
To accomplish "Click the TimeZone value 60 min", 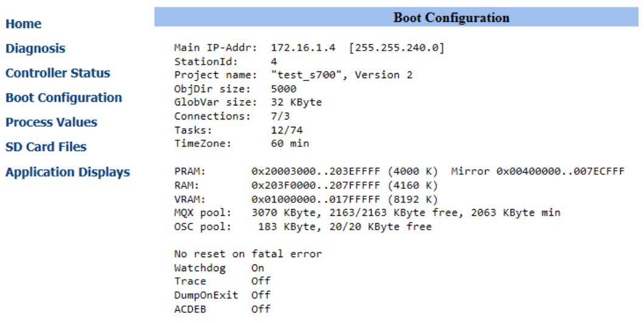I will [x=290, y=144].
